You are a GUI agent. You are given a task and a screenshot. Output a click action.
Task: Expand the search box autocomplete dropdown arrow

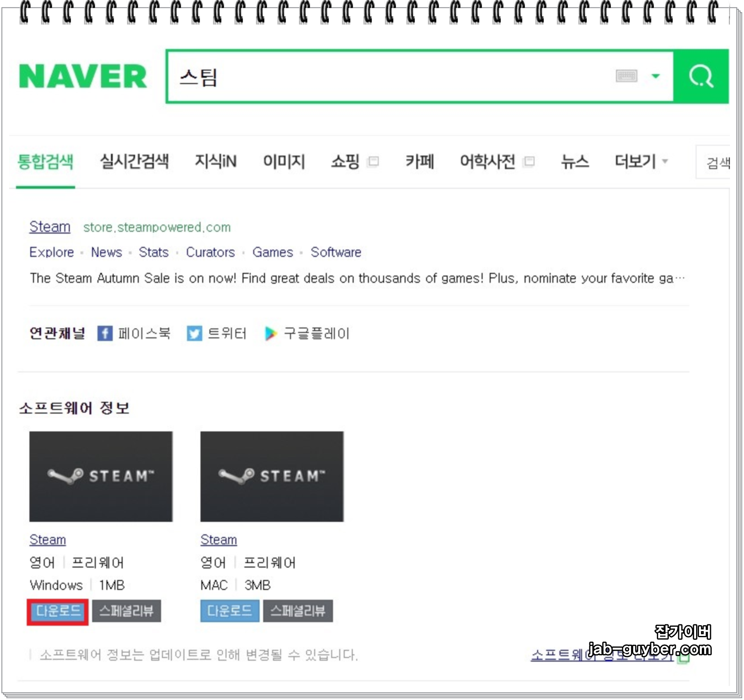click(x=656, y=76)
